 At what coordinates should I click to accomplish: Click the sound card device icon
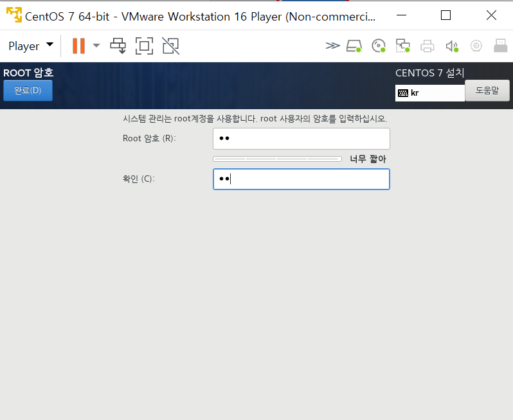(x=452, y=46)
